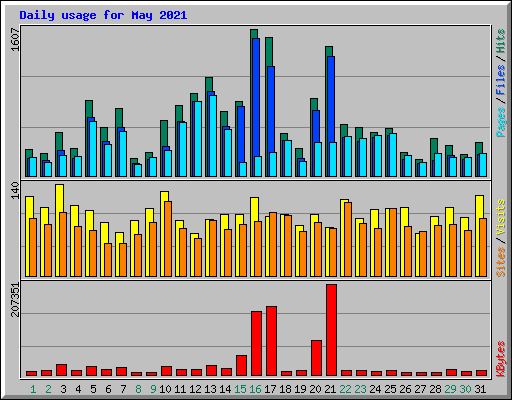
Task: Select the orange Sites bar for day 10
Action: coord(168,239)
